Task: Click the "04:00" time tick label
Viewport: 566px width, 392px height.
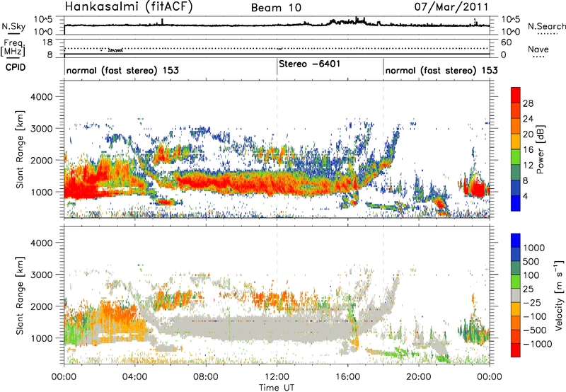Action: 135,377
